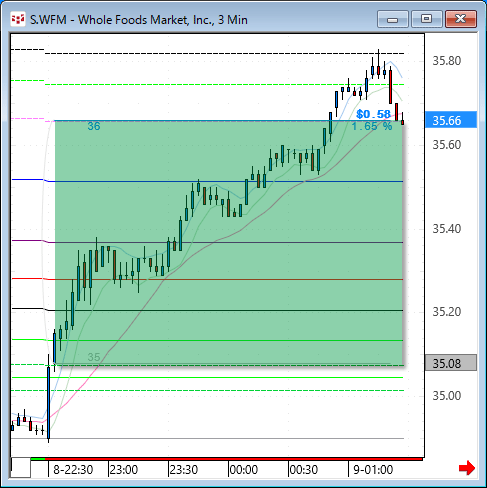Click the 00:00 time axis label
This screenshot has height=488, width=487.
(x=244, y=470)
